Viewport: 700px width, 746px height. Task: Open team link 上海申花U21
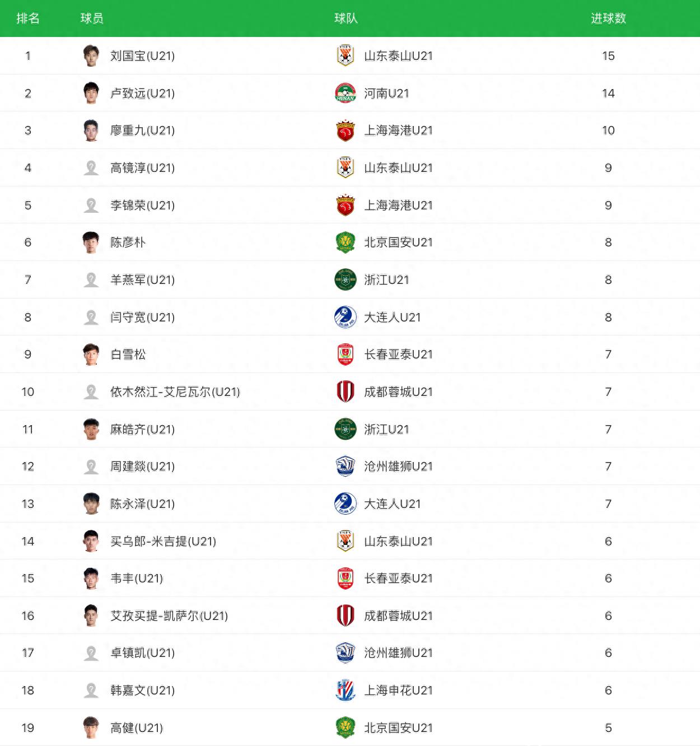pos(398,690)
